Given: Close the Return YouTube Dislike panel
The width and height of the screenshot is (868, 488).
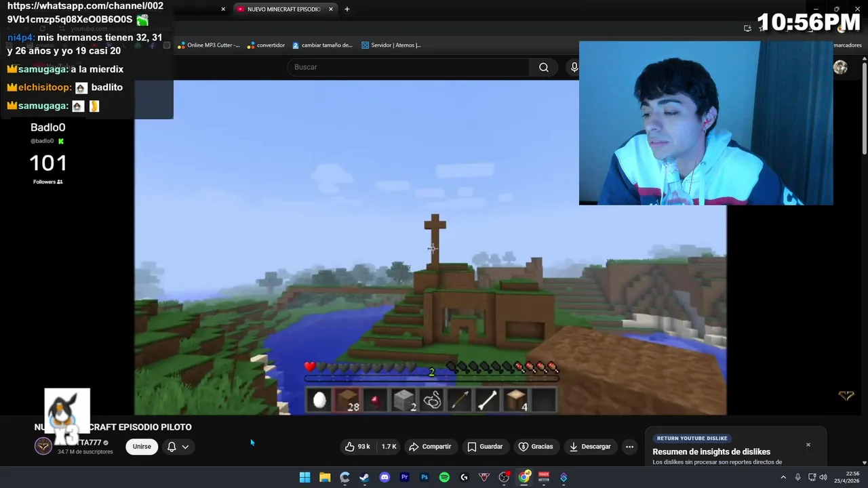Looking at the screenshot, I should point(808,445).
